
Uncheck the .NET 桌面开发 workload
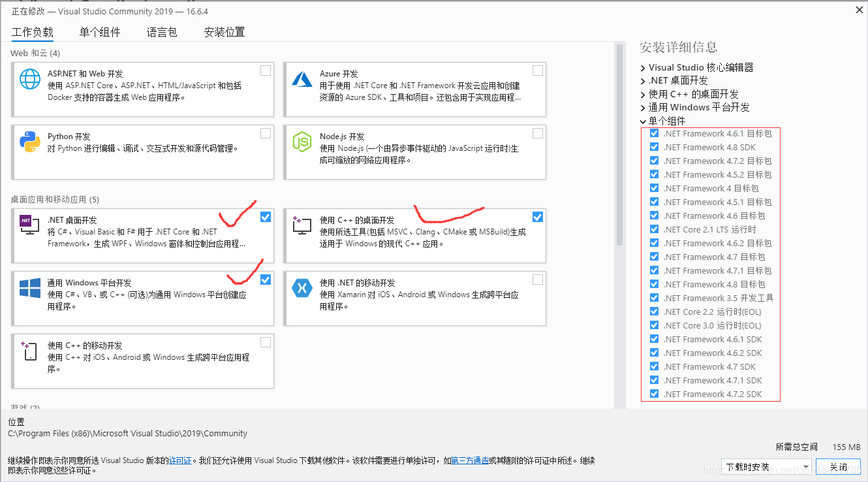[266, 217]
